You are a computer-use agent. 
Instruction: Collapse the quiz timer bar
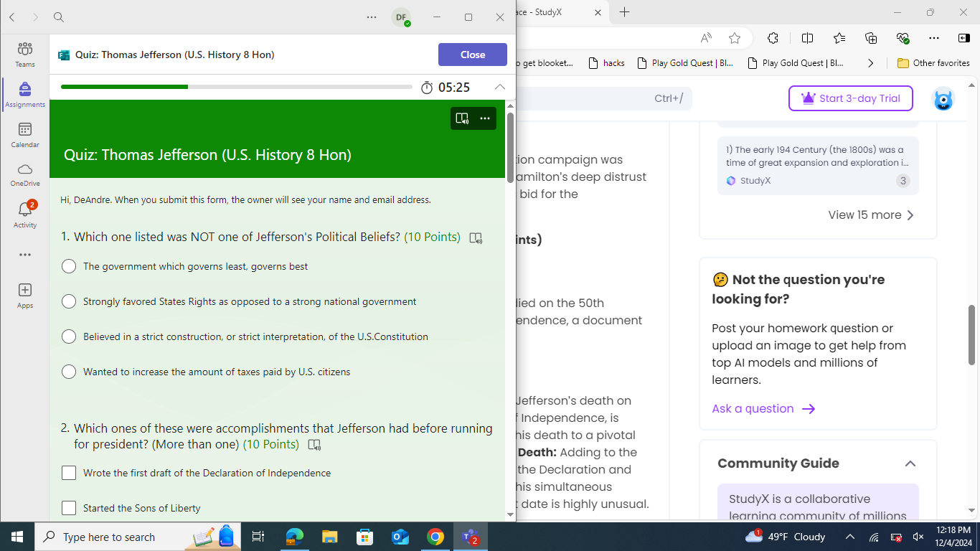coord(500,87)
